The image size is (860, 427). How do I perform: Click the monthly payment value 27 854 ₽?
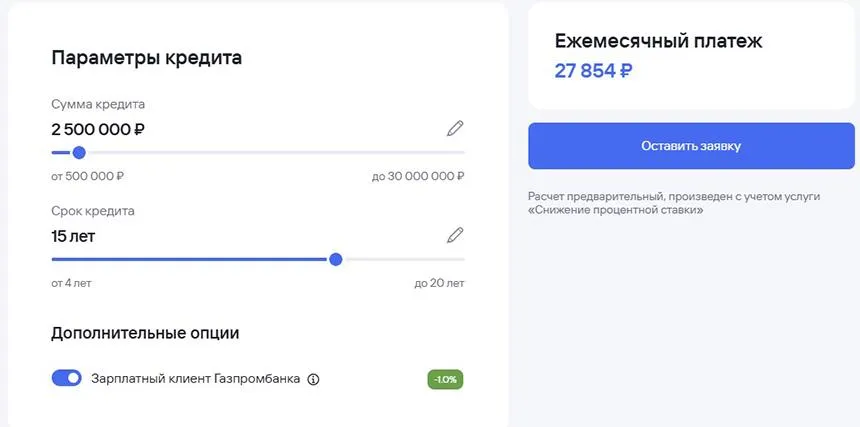point(593,71)
